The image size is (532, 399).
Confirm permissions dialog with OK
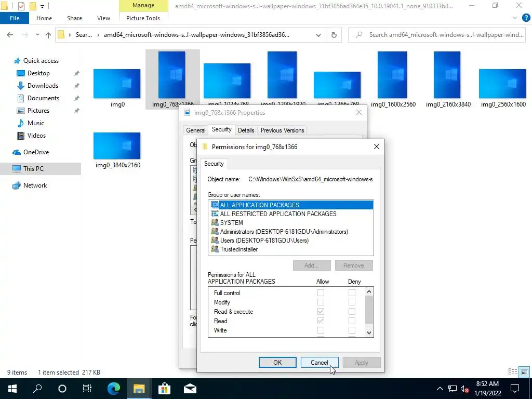click(277, 362)
